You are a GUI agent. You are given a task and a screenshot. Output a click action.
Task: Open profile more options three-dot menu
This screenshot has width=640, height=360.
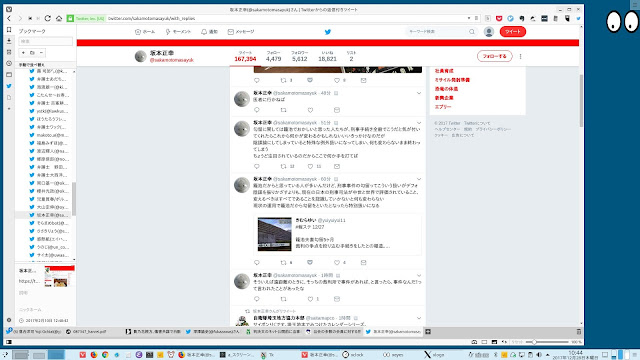[520, 56]
